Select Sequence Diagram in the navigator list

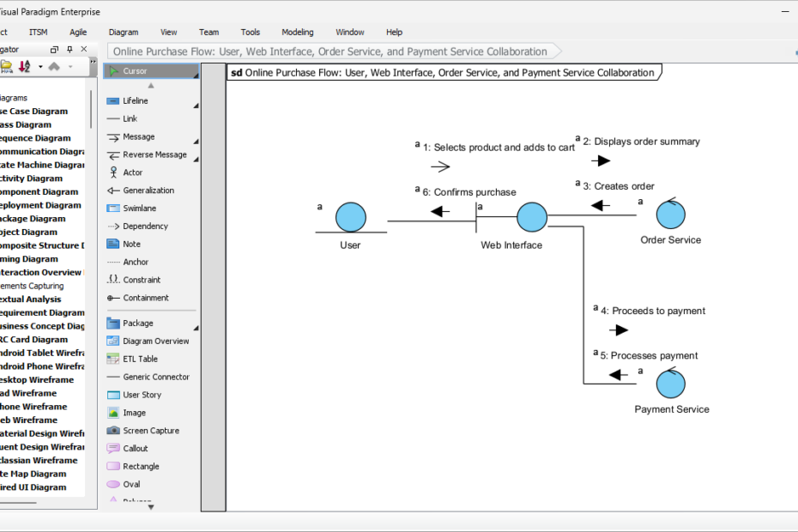34,137
